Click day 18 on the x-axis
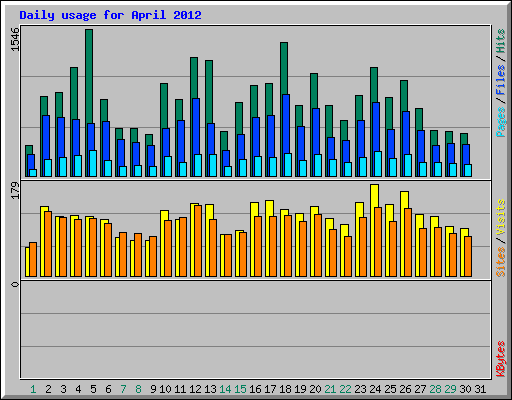This screenshot has height=400, width=512. (285, 389)
